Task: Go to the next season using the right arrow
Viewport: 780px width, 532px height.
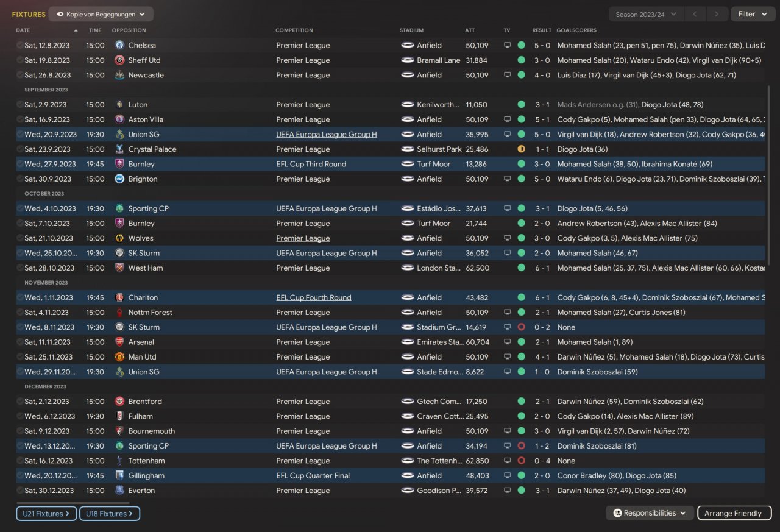Action: (x=717, y=15)
